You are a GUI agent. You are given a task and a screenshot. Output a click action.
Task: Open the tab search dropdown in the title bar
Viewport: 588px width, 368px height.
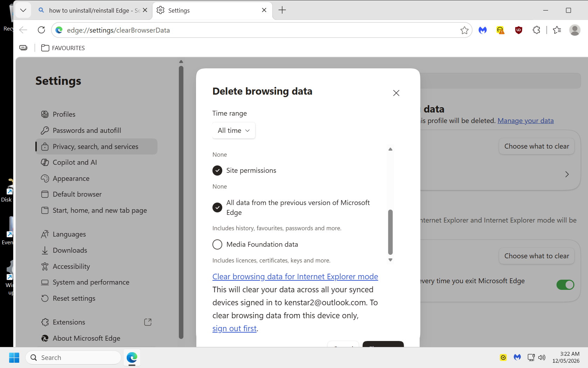[x=23, y=10]
